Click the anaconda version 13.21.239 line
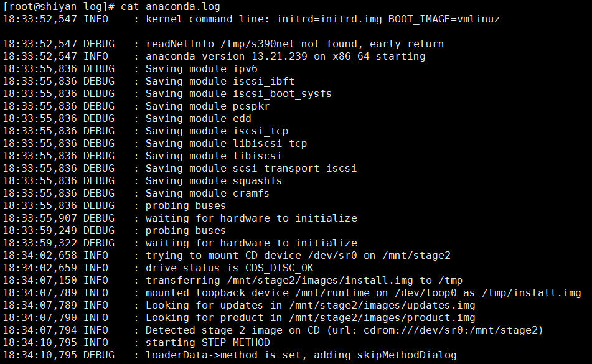 coord(285,57)
